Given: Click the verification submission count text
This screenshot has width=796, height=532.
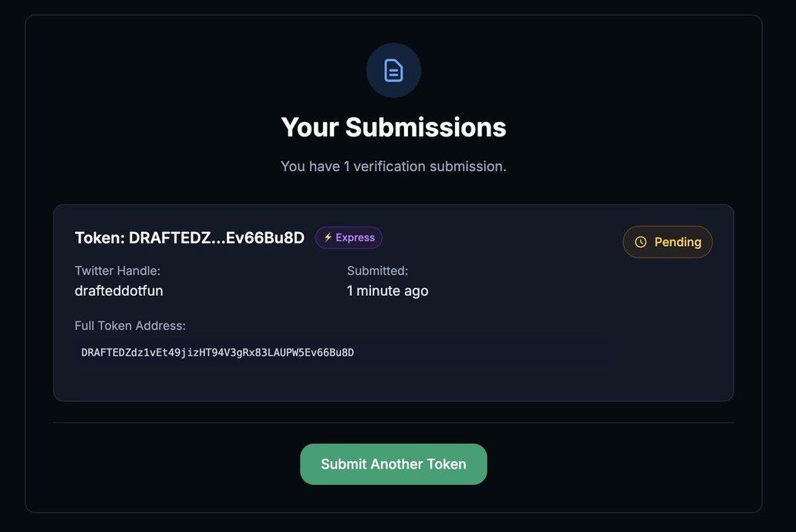Looking at the screenshot, I should click(393, 166).
